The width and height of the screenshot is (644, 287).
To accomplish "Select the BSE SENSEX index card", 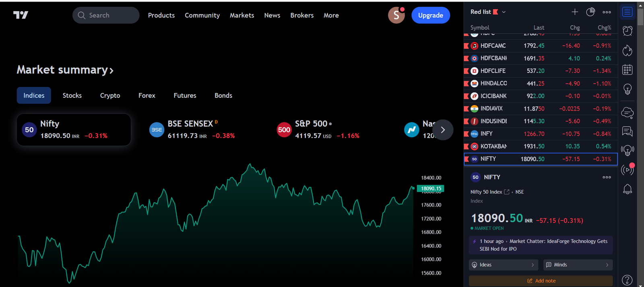I will (201, 130).
